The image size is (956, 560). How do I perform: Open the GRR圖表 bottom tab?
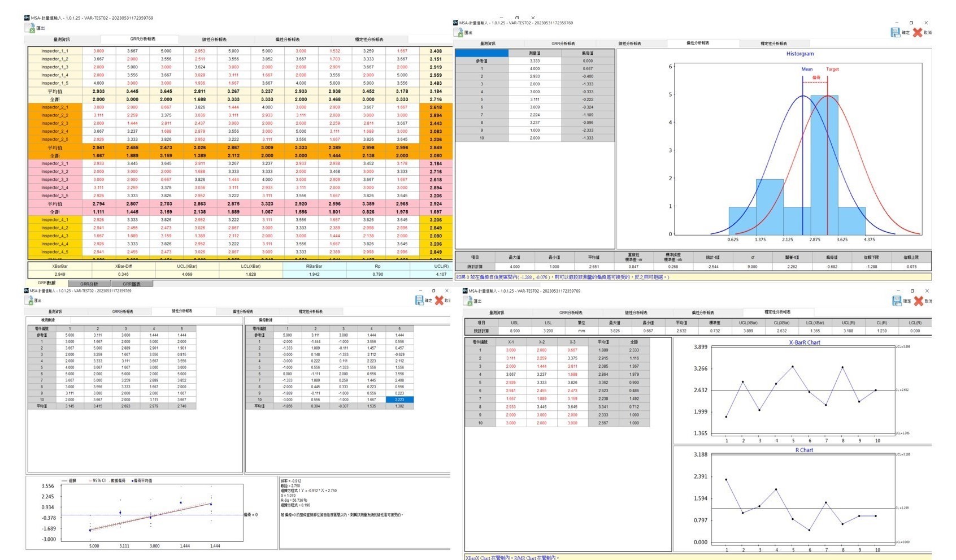[x=132, y=284]
